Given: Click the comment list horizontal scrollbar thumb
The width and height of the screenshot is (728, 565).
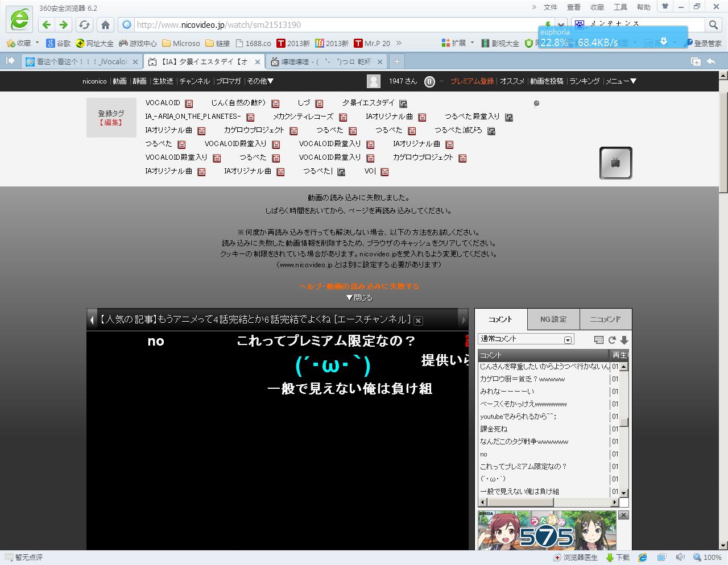Looking at the screenshot, I should point(520,502).
